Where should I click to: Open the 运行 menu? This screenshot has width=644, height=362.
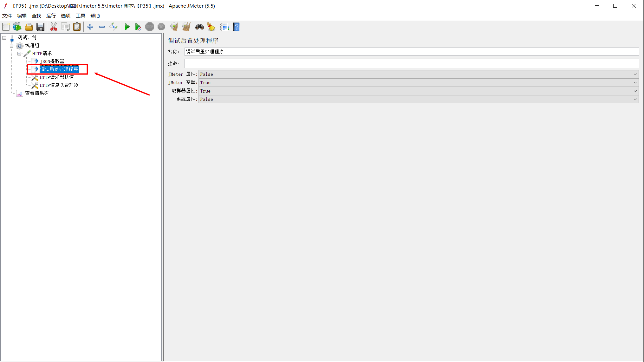coord(51,16)
